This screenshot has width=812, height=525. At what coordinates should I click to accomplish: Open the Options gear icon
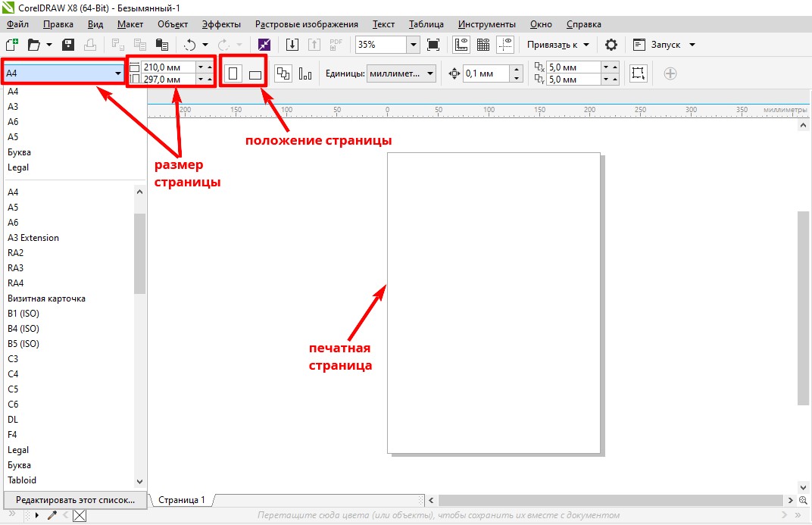pos(611,45)
